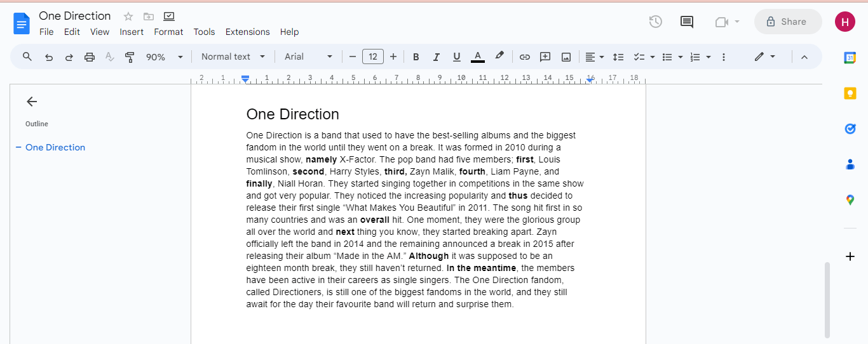Click the document title One Direction
The width and height of the screenshot is (868, 344).
coord(75,16)
